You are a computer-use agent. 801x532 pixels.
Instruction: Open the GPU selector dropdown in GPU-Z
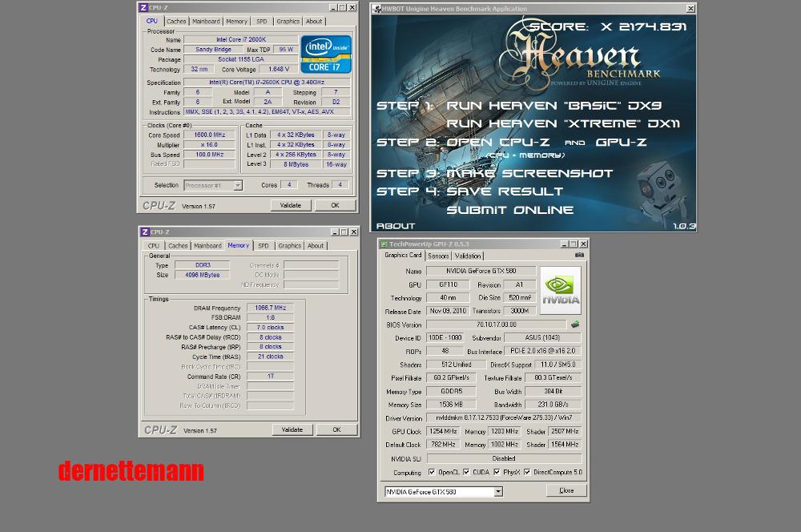coord(498,492)
